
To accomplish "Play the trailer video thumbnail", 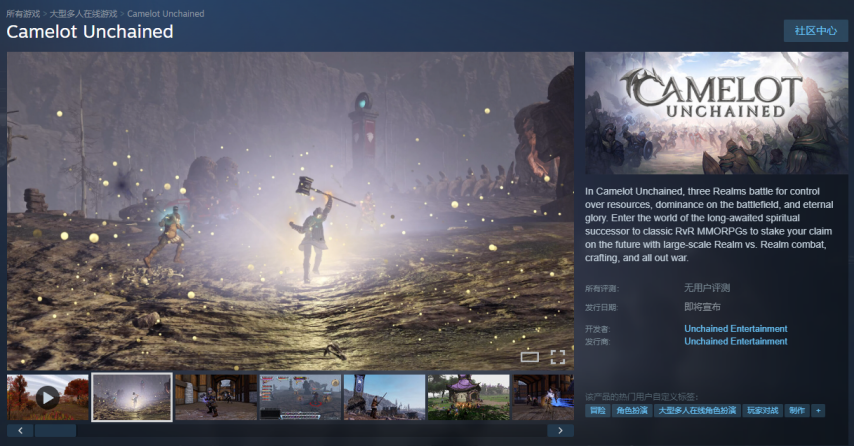I will (48, 397).
